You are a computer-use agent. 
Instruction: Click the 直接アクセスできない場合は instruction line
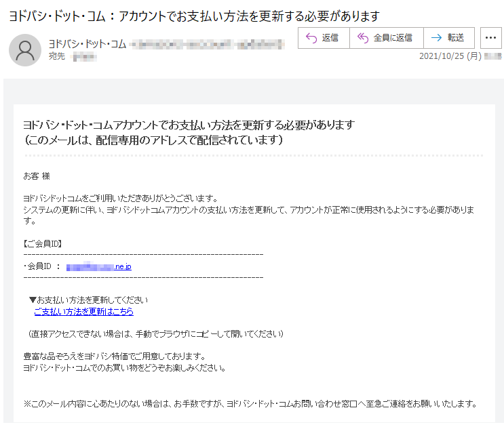tap(155, 334)
